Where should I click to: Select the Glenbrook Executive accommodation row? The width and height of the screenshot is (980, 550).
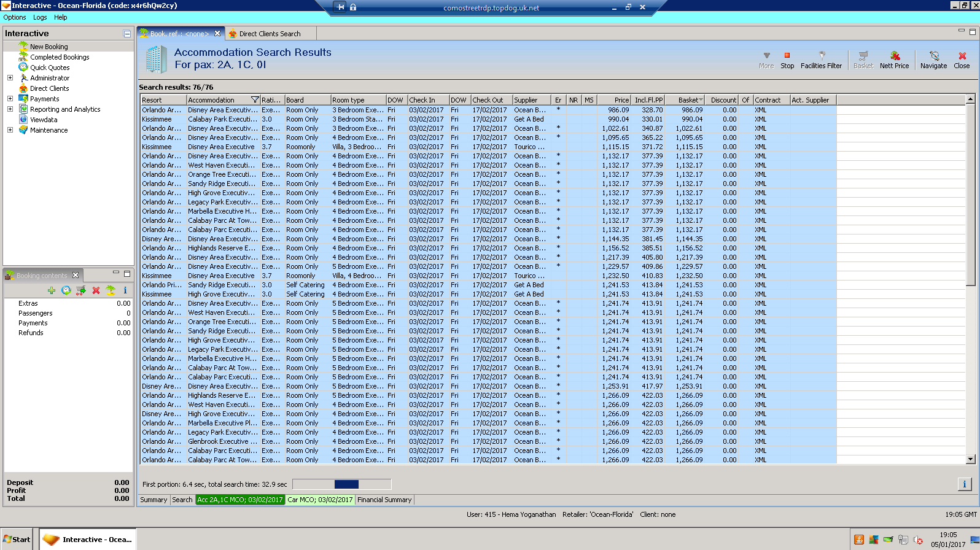(488, 441)
